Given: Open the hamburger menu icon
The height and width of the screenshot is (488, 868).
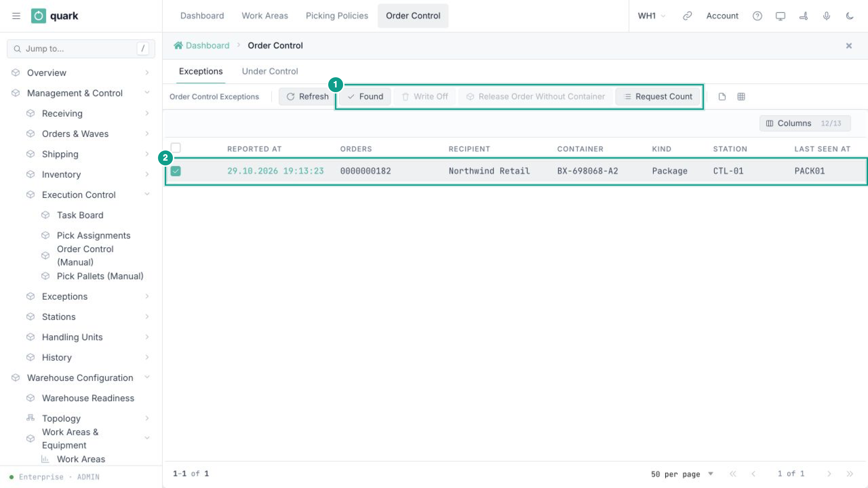Looking at the screenshot, I should (16, 16).
